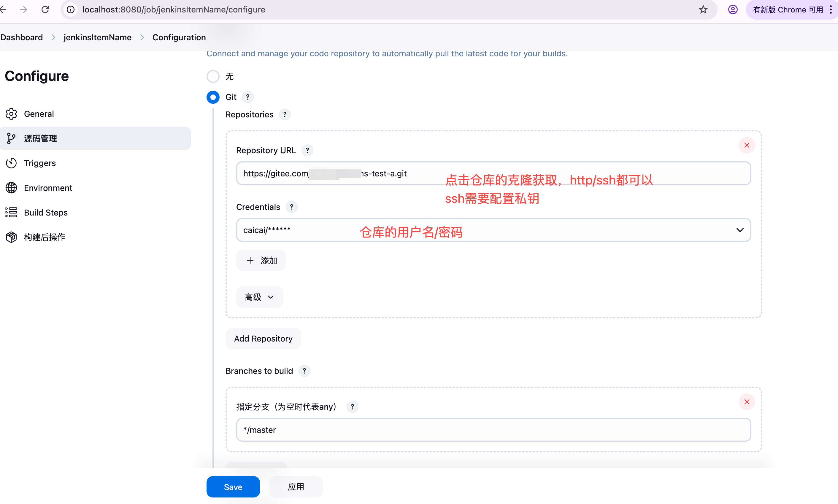Click the Environment globe icon
Screen dimensions: 838x504
point(11,188)
